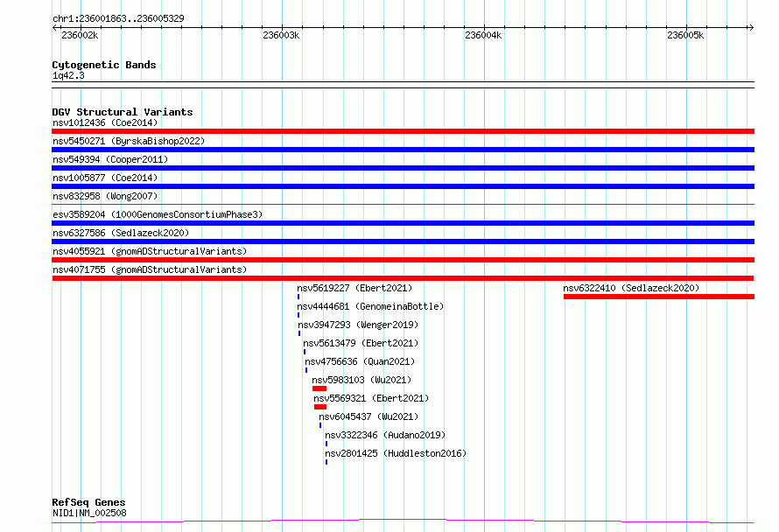Screen dimensions: 779x532
Task: Open nsv549394 (Cooper2011) label
Action: pyautogui.click(x=110, y=159)
